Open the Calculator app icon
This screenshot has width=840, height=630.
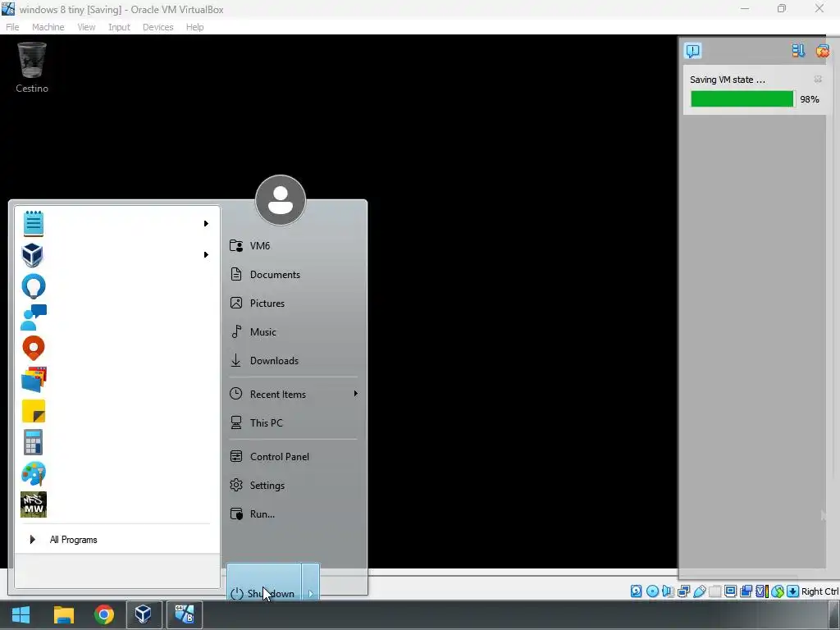[33, 442]
